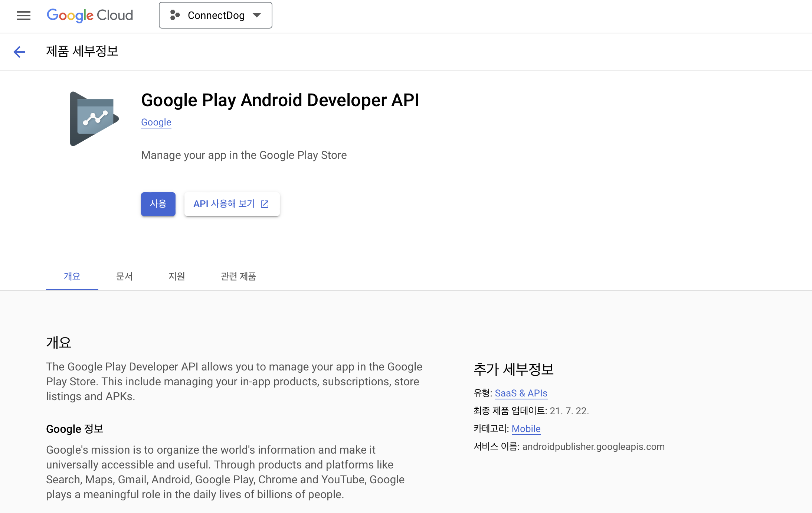The height and width of the screenshot is (513, 812).
Task: Click 'Manage your app in the Google Play Store'
Action: 244,155
